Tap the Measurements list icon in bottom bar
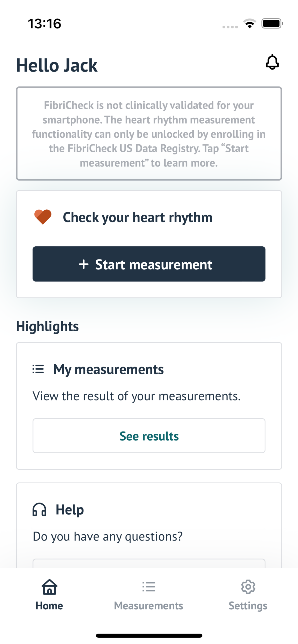 149,586
